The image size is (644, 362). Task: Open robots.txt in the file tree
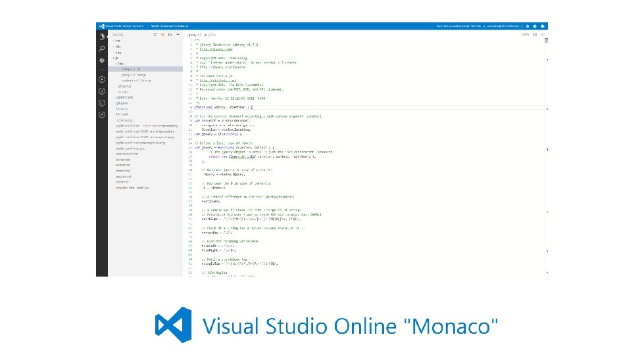pos(122,182)
